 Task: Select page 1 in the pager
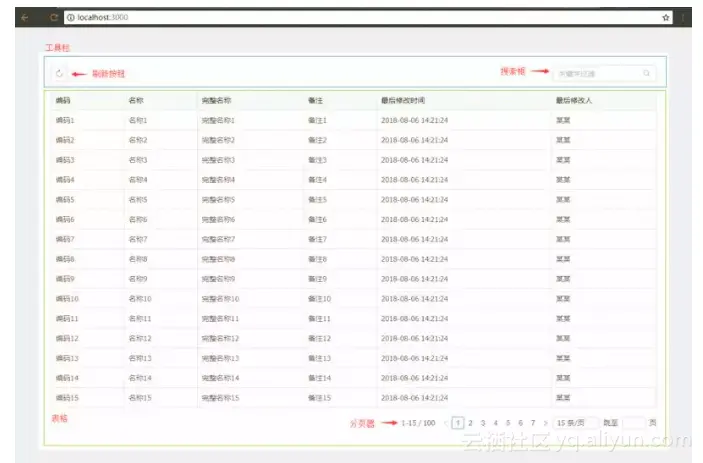[x=458, y=423]
